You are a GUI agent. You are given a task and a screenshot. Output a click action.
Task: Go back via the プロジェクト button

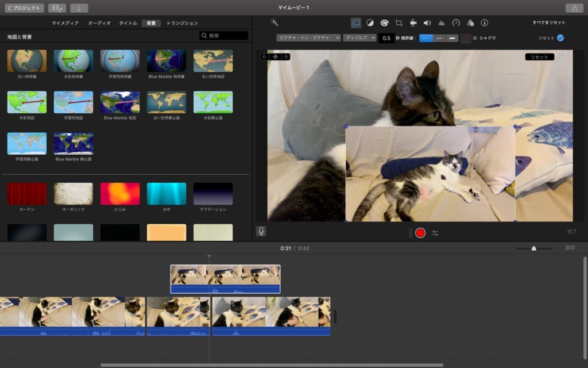[x=24, y=8]
